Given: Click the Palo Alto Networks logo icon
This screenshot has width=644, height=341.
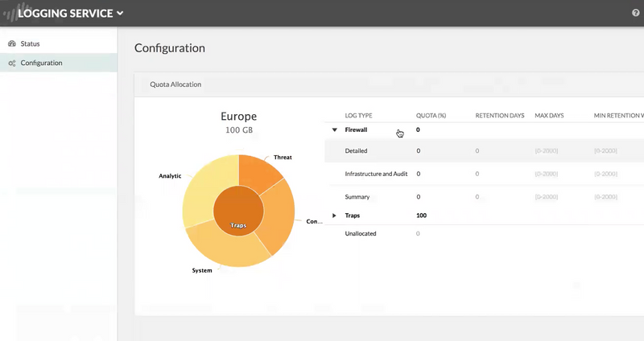Looking at the screenshot, I should 10,13.
